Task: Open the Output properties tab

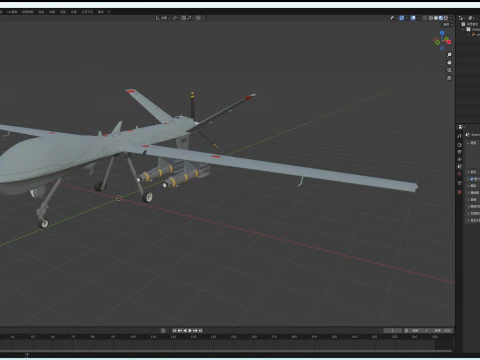Action: coord(459,152)
